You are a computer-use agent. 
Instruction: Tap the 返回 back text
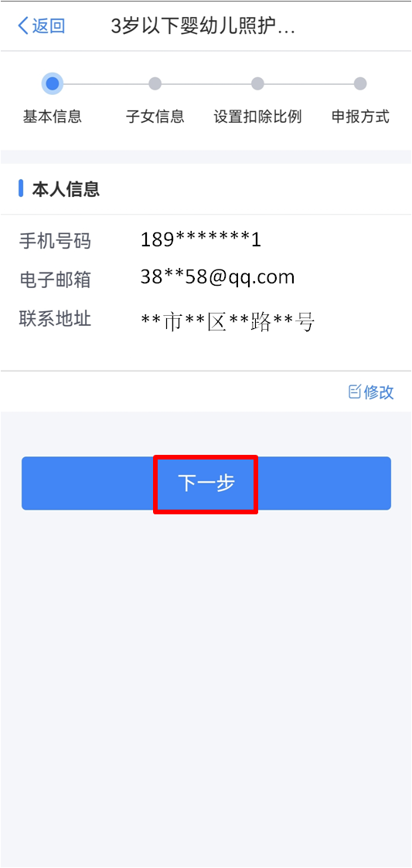coord(49,26)
